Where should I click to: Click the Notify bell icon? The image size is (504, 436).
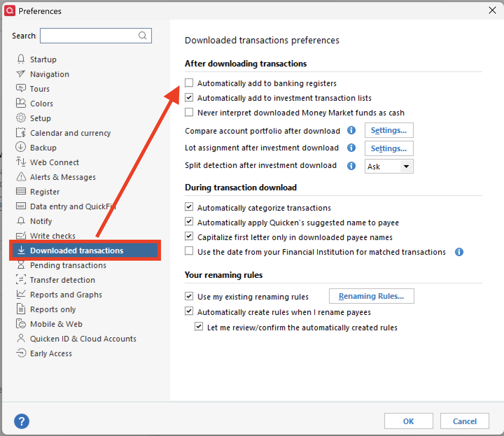coord(21,221)
